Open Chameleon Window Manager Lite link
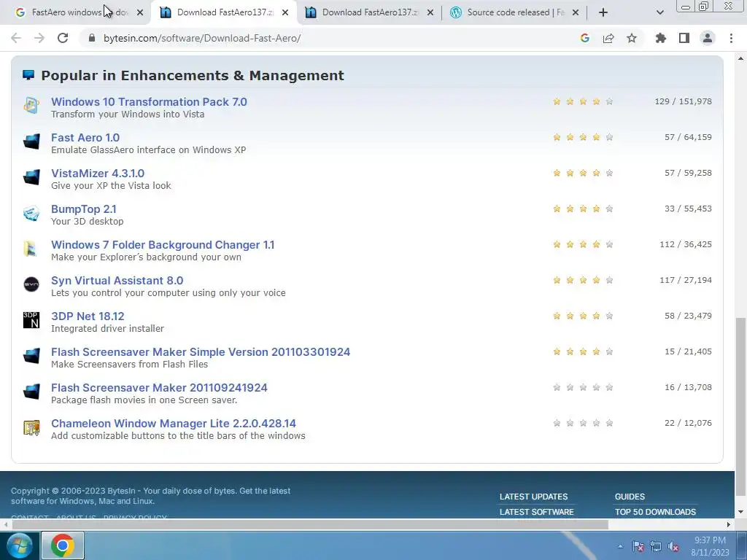 pyautogui.click(x=174, y=423)
